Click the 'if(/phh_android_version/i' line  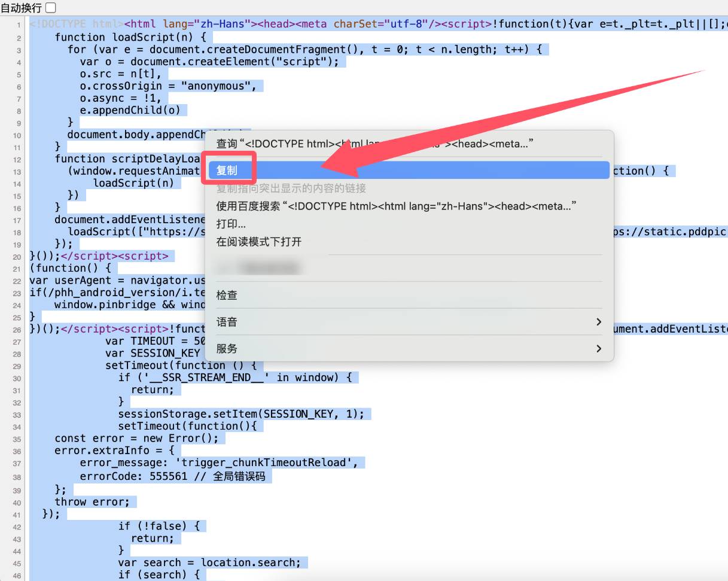pyautogui.click(x=117, y=292)
